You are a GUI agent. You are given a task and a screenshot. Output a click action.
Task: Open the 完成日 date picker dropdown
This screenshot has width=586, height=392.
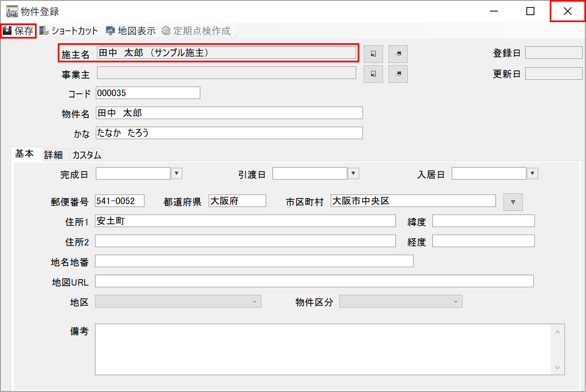[x=177, y=173]
